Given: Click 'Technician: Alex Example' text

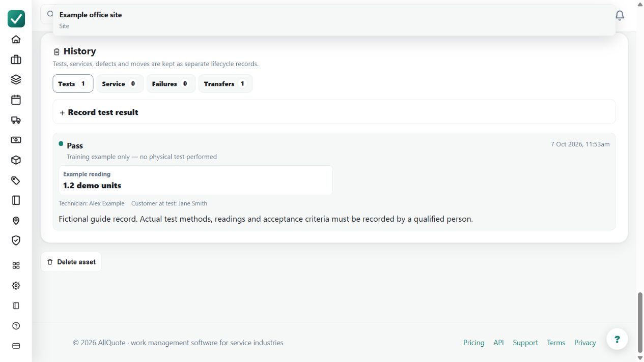Looking at the screenshot, I should pos(92,203).
